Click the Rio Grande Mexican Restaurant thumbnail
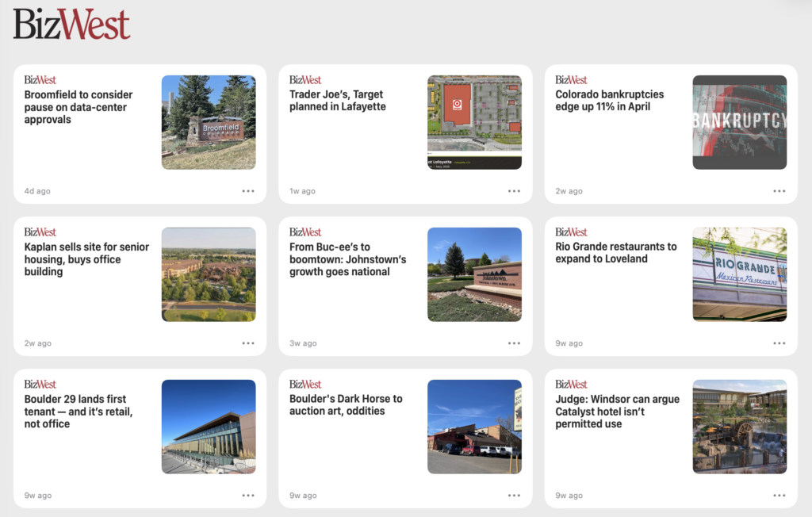The width and height of the screenshot is (812, 517). (x=740, y=274)
